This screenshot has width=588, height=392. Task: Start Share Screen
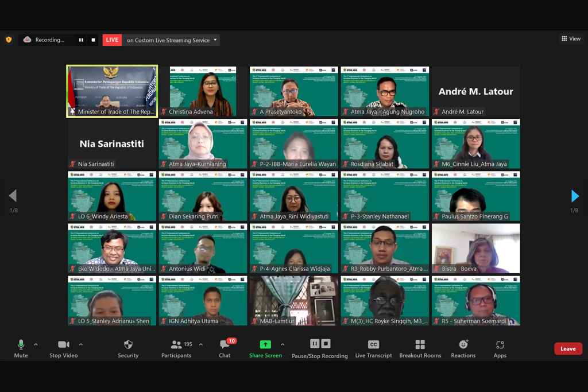pyautogui.click(x=265, y=348)
